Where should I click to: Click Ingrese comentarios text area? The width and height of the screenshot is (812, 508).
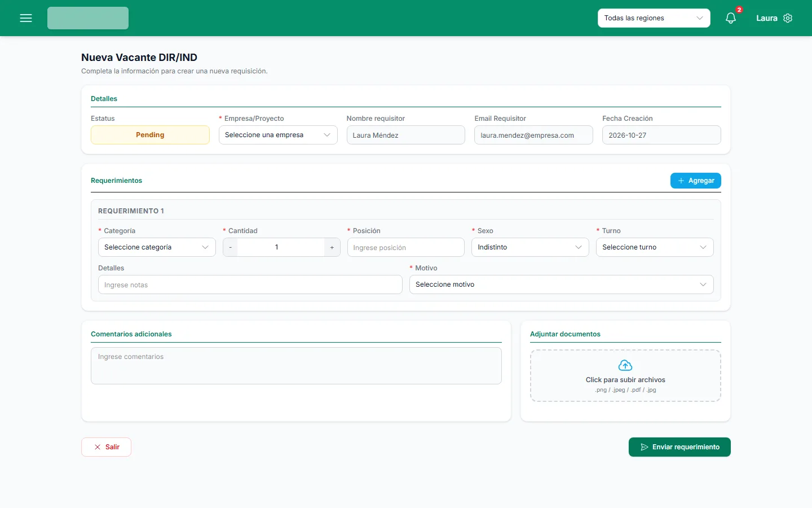click(296, 366)
